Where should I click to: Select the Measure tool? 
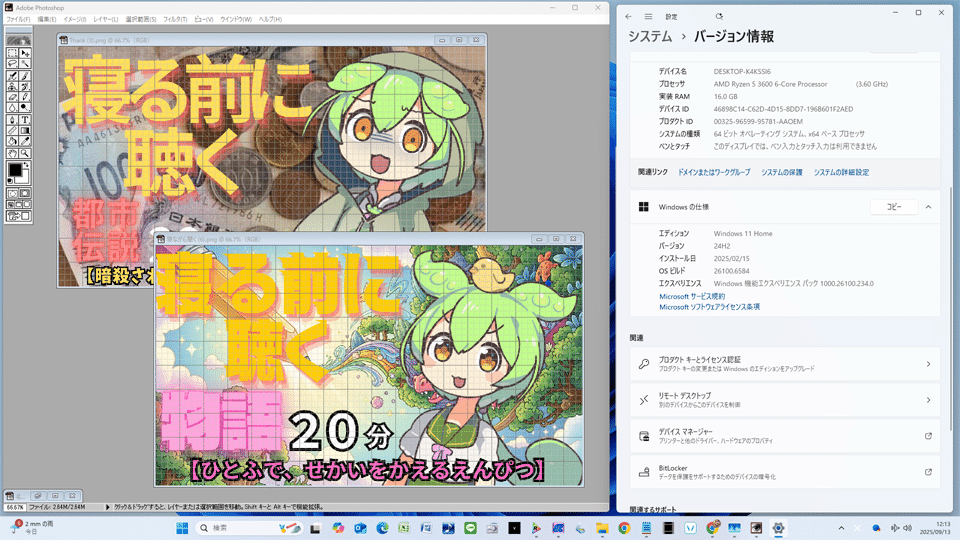(x=12, y=130)
